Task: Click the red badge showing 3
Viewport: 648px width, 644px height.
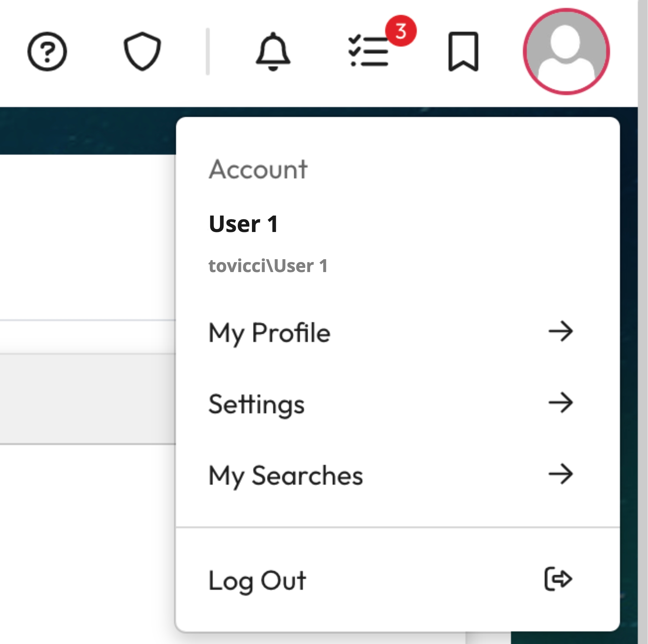Action: pyautogui.click(x=401, y=31)
